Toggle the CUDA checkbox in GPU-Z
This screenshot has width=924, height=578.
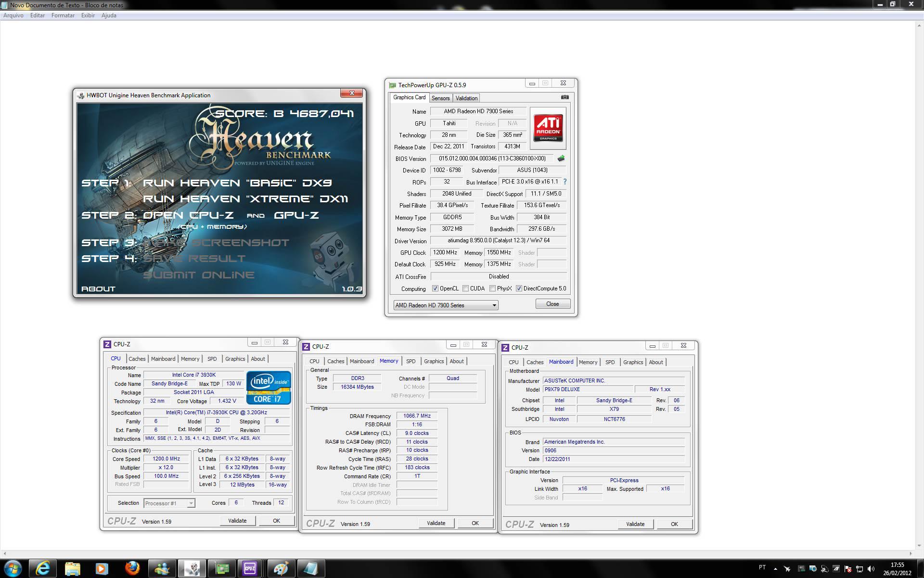point(465,289)
